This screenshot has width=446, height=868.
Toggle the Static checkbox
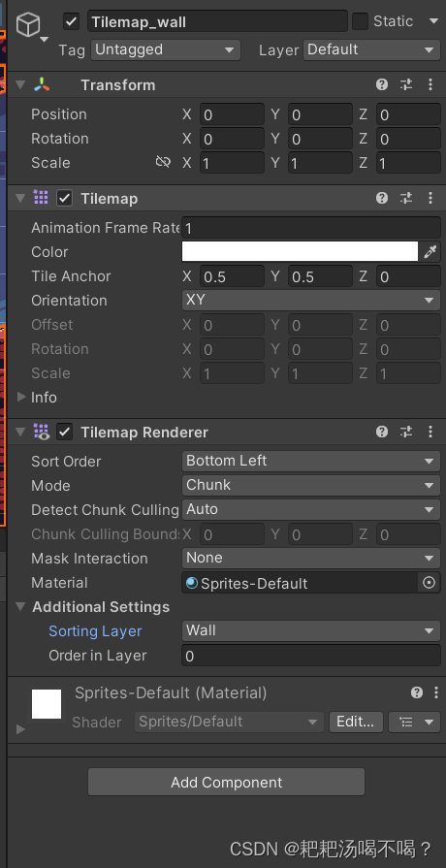point(361,21)
